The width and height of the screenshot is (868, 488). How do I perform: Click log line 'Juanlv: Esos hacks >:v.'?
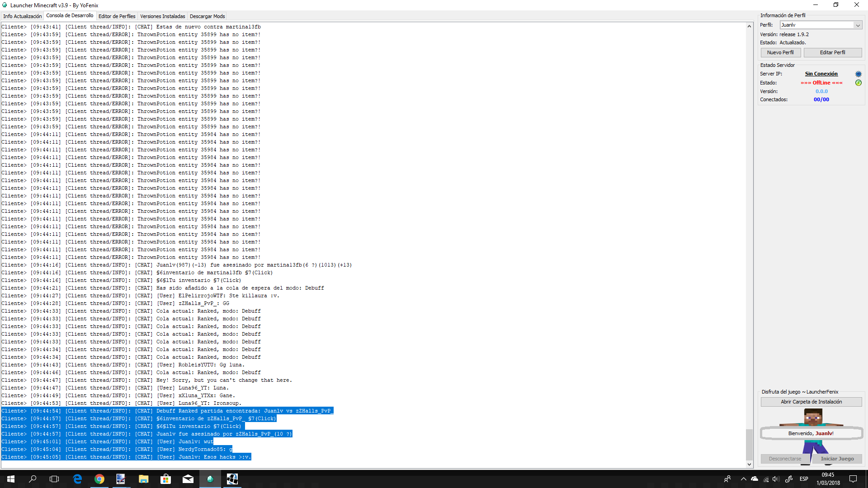tap(126, 457)
